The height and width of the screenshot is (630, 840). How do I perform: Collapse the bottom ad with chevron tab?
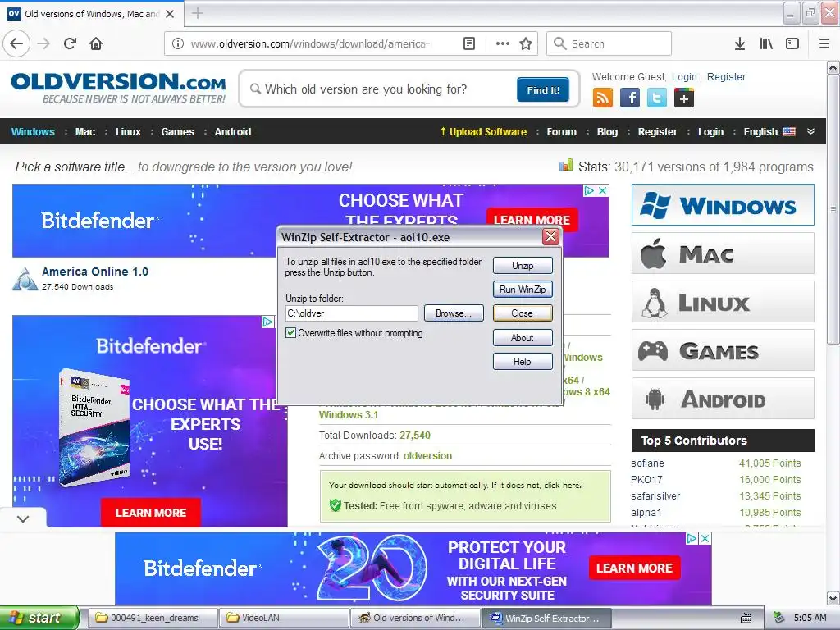[23, 518]
